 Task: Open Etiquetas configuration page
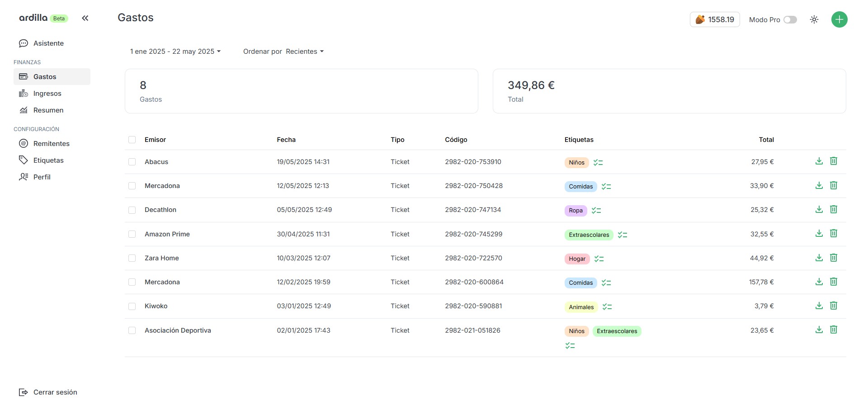[x=48, y=160]
